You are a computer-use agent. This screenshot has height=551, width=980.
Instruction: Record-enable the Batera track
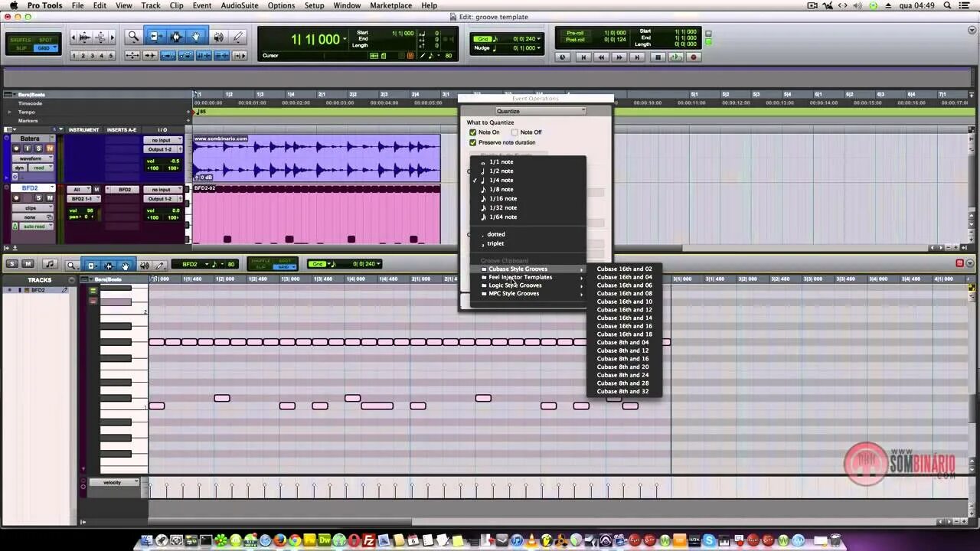(16, 148)
